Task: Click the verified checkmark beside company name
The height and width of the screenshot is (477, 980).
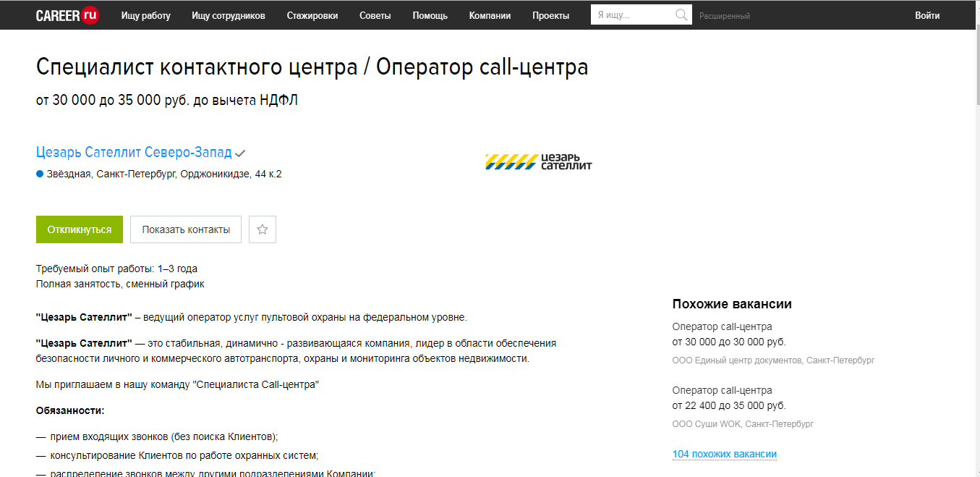Action: tap(239, 153)
